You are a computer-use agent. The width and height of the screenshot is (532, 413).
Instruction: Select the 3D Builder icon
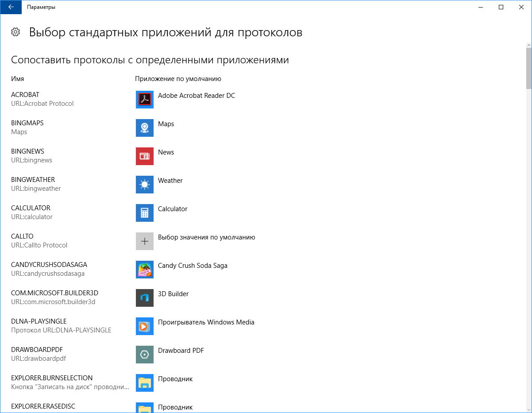(144, 298)
